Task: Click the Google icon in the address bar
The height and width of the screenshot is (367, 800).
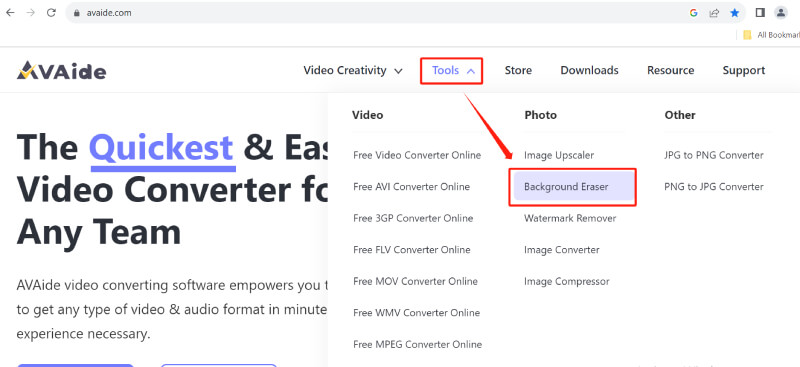Action: pyautogui.click(x=693, y=13)
